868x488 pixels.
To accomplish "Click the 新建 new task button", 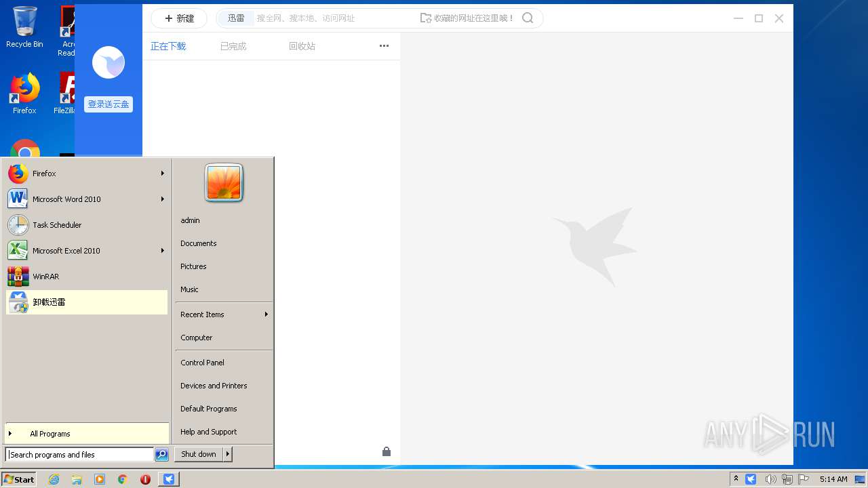I will click(x=179, y=18).
